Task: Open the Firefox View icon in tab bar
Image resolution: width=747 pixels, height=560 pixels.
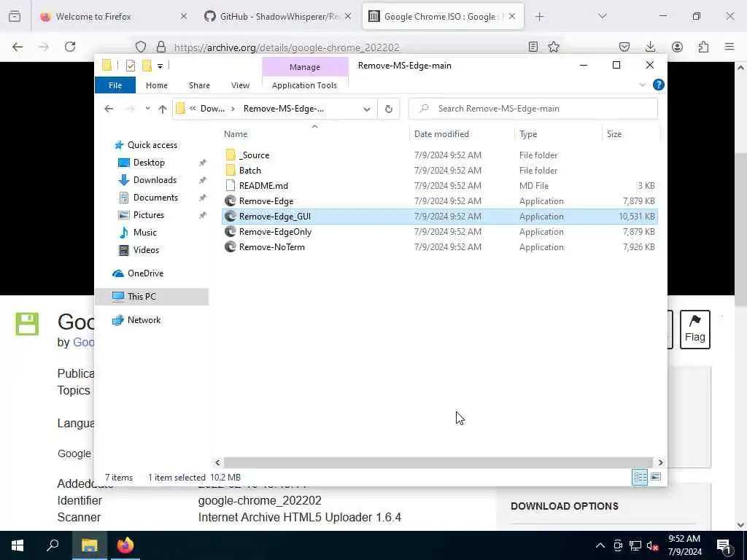Action: [15, 17]
